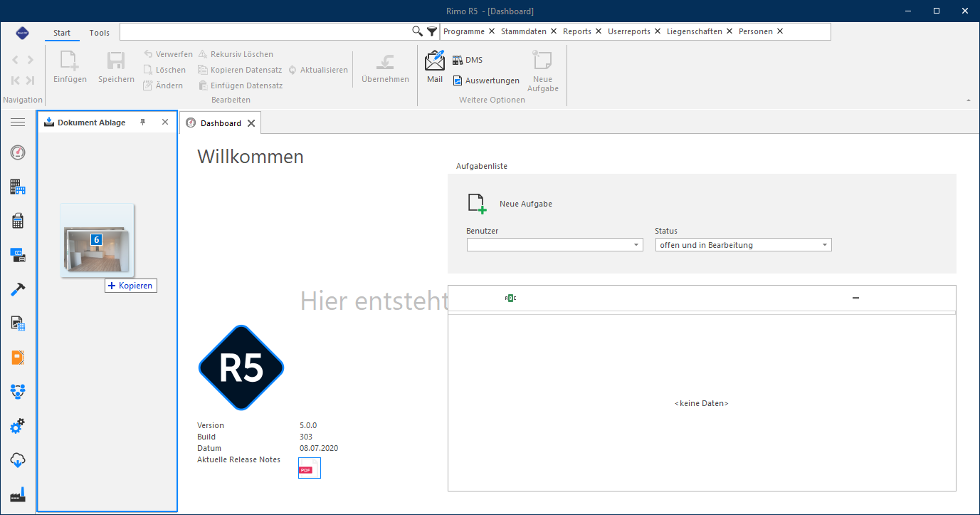Click into the ribbon search field
Screen dimensions: 980x515
(x=265, y=31)
